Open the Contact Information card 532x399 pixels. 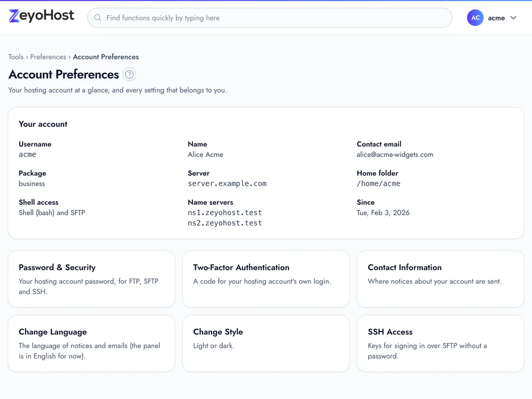[441, 279]
